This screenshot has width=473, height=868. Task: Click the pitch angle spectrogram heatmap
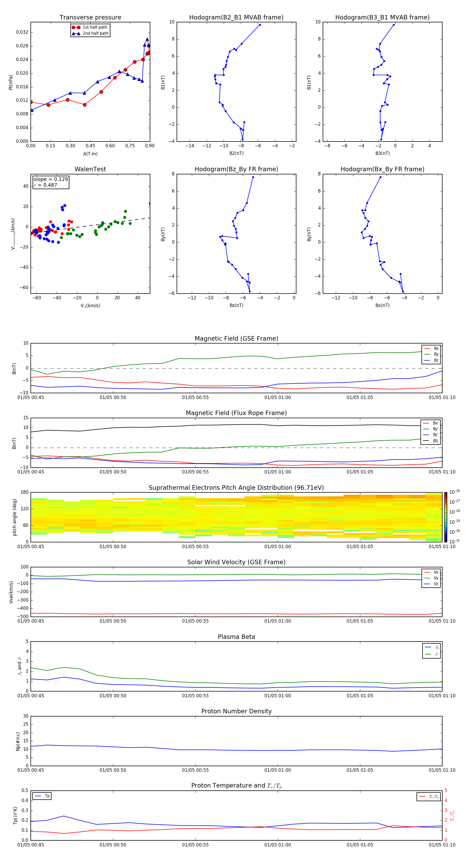pos(236,517)
